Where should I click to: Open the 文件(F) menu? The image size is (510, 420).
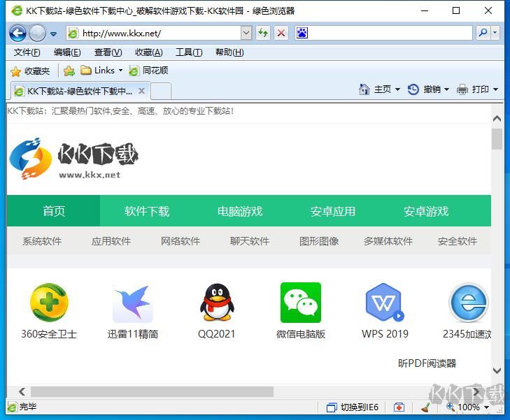click(x=27, y=52)
